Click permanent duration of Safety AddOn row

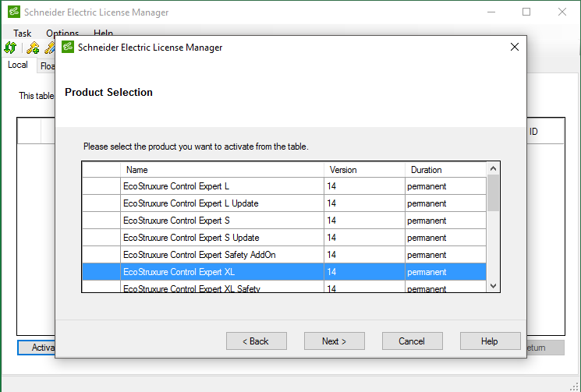[445, 255]
